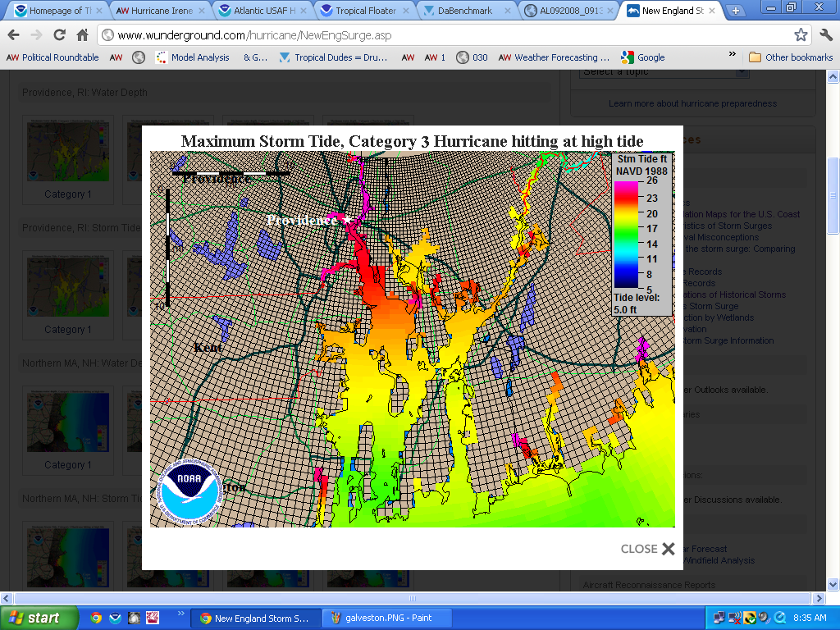
Task: Click the horizontal scrollbar right arrow
Action: tap(819, 598)
